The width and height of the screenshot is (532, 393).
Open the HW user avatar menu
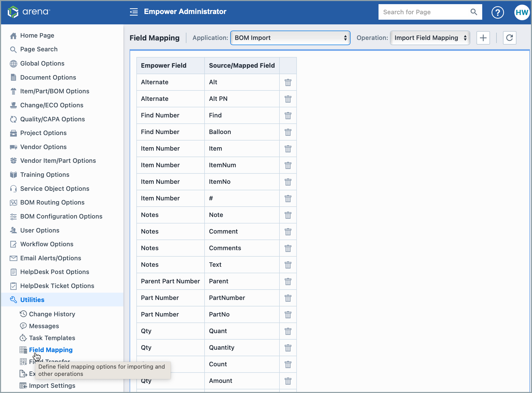click(522, 12)
